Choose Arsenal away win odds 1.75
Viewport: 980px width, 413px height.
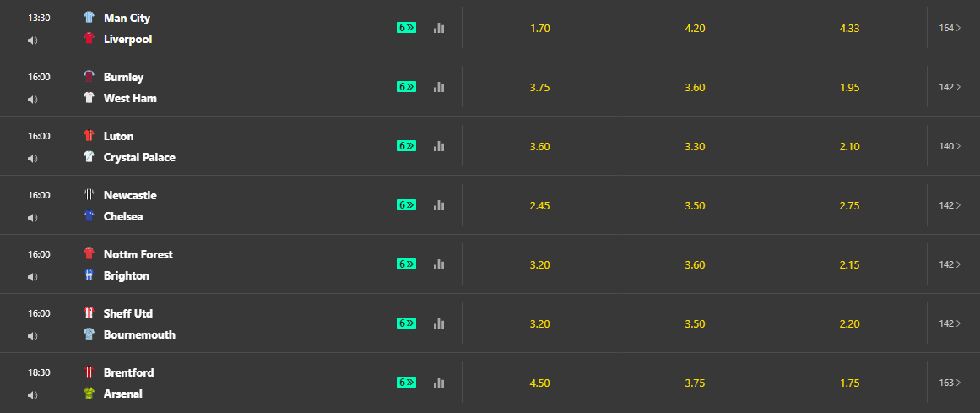coord(850,383)
